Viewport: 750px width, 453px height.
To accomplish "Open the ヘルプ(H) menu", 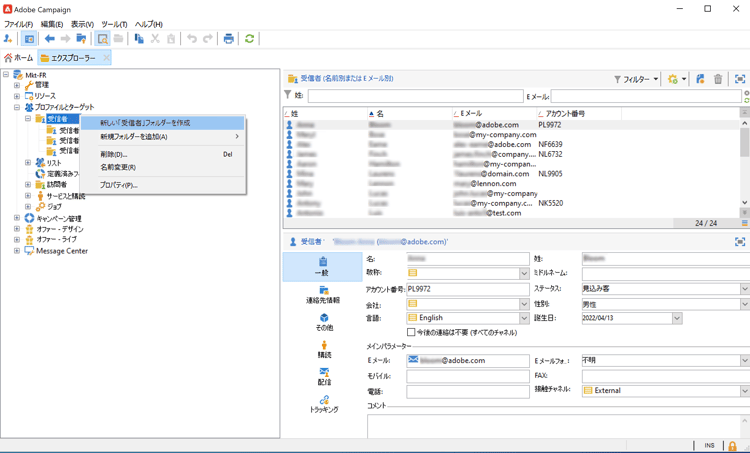I will click(149, 24).
